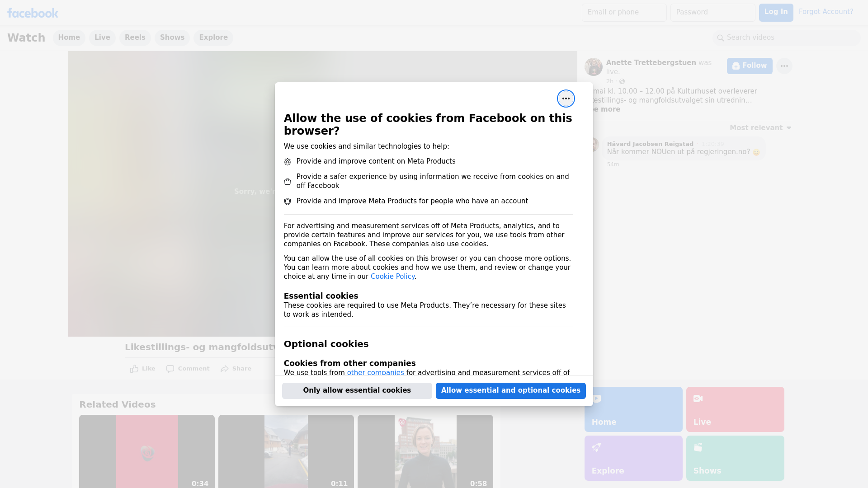Viewport: 868px width, 488px height.
Task: Click the Email or phone field
Action: tap(624, 13)
